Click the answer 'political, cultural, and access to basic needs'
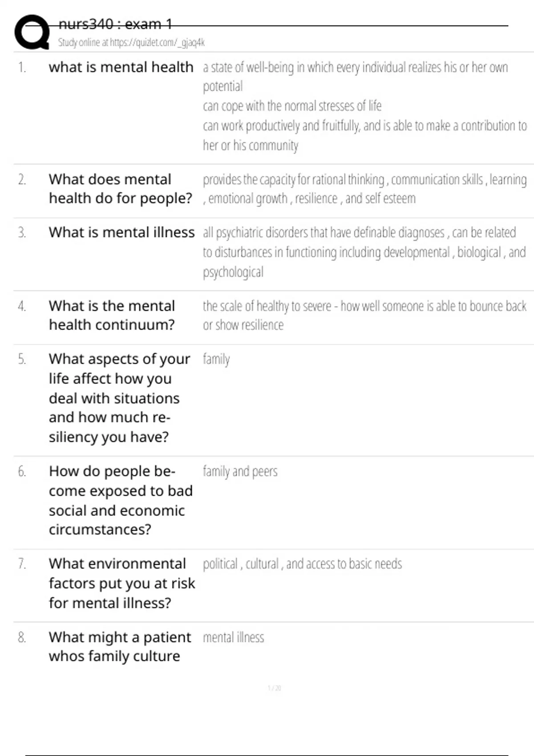 coord(302,563)
